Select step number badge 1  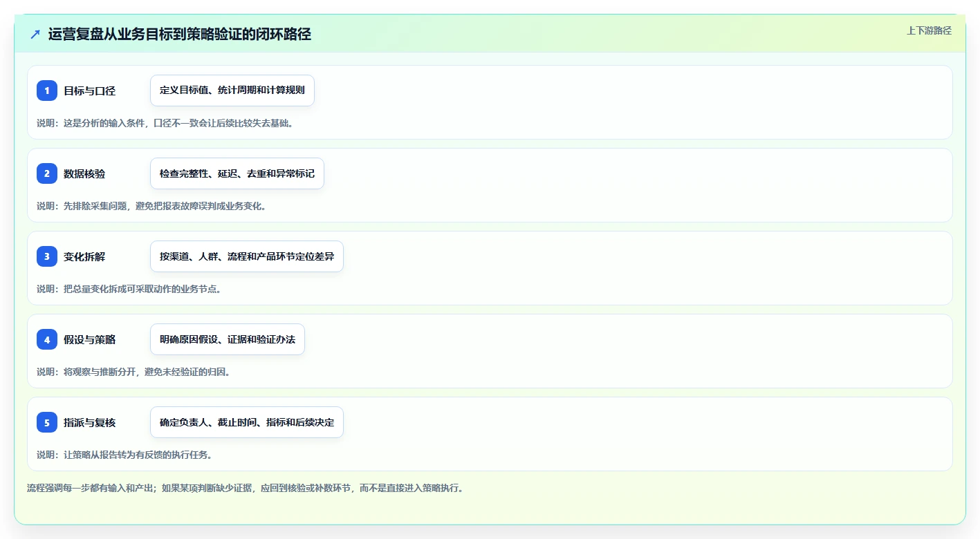pos(47,91)
